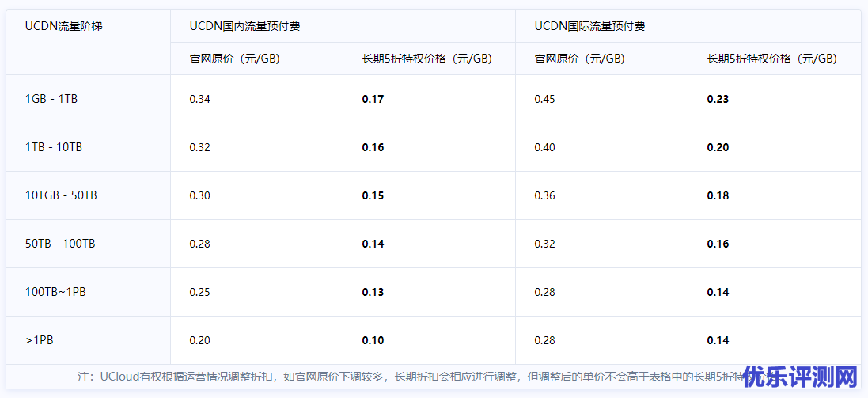The width and height of the screenshot is (868, 398).
Task: Select the 1GB - 1TB tier row label
Action: [51, 99]
